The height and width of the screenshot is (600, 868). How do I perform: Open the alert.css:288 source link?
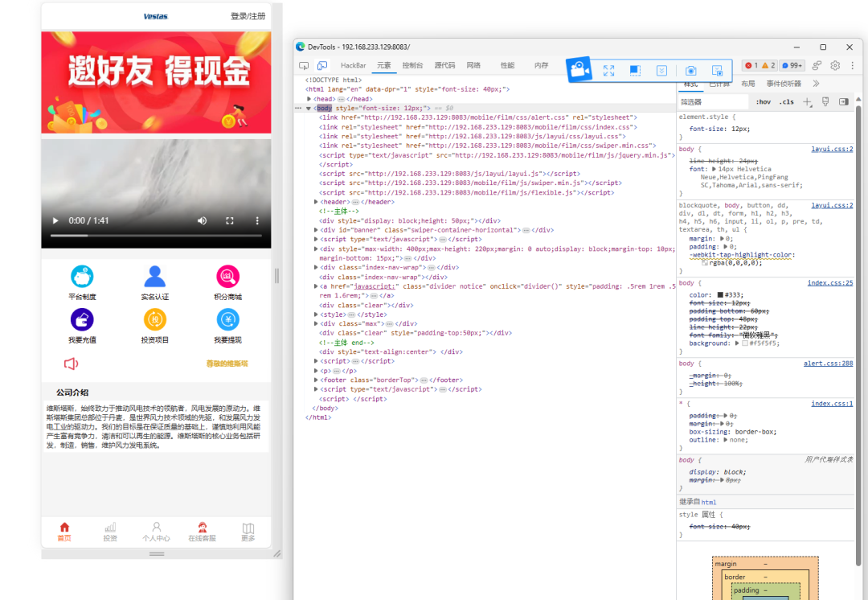[x=828, y=364]
